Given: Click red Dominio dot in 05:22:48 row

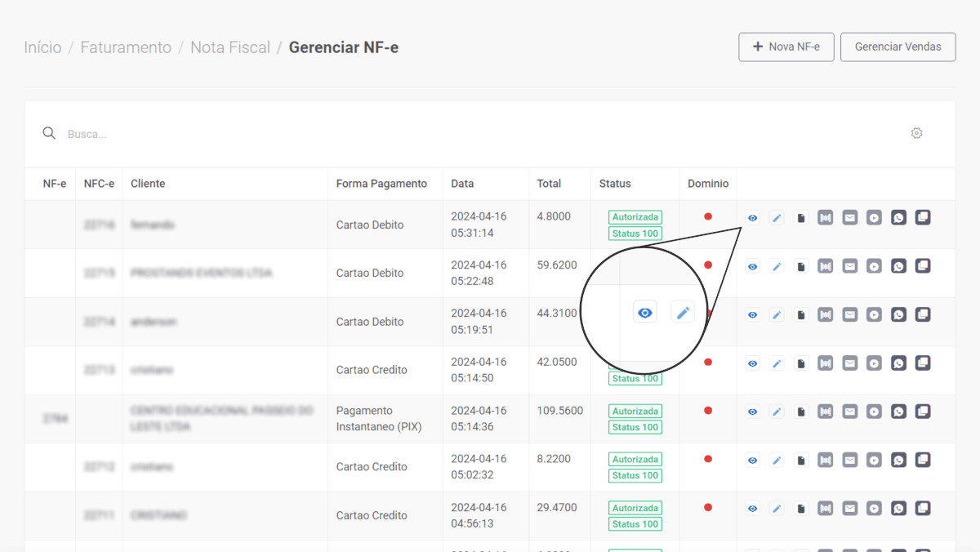Looking at the screenshot, I should (x=708, y=265).
